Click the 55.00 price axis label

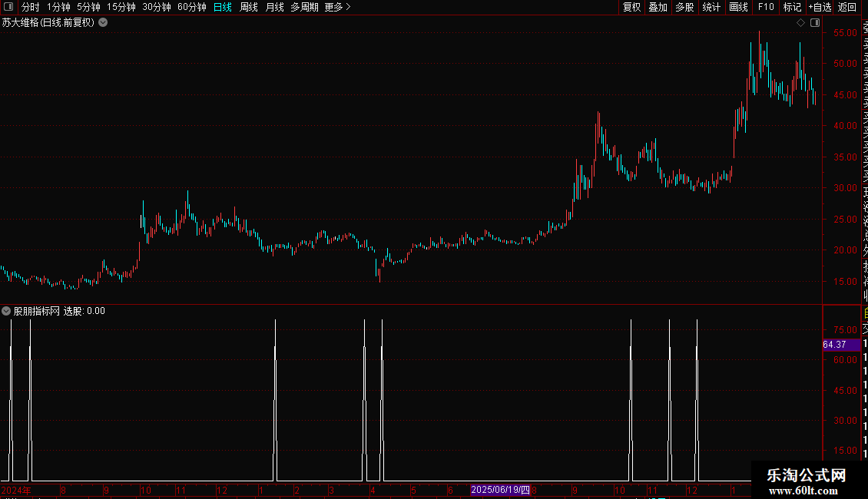845,33
